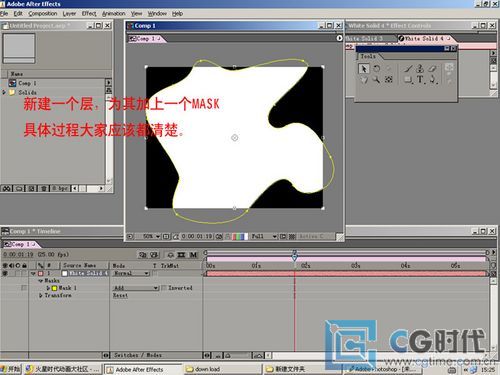Expand the Mask 1 properties twirl
The height and width of the screenshot is (375, 500).
point(48,288)
